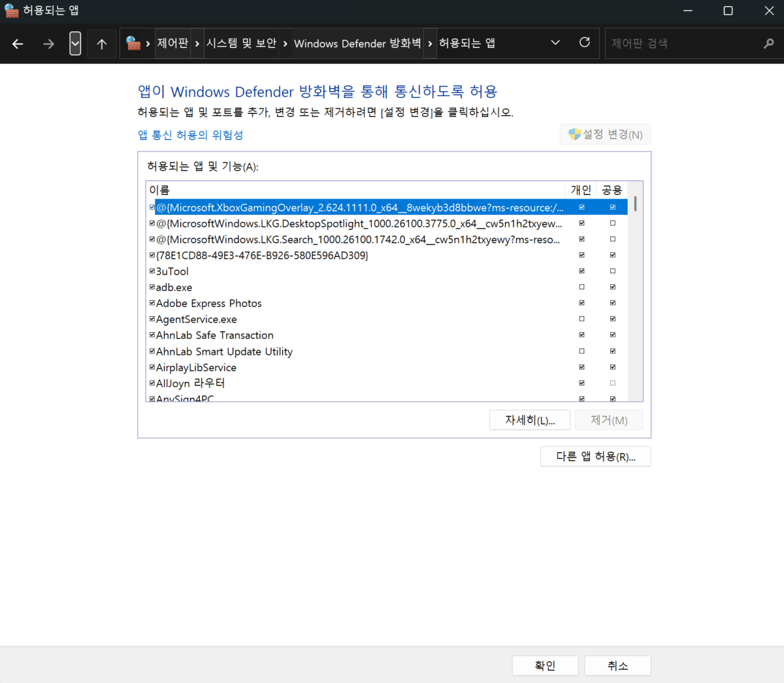The width and height of the screenshot is (784, 683).
Task: Click the forward arrow navigation icon
Action: (x=48, y=44)
